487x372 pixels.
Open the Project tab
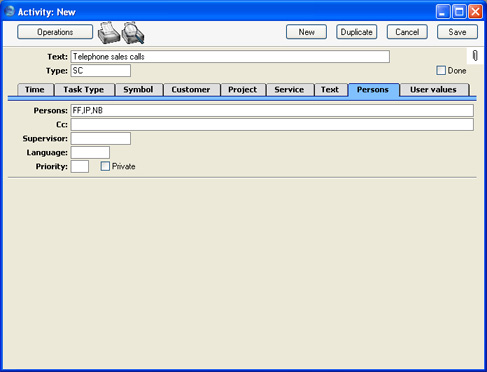(x=243, y=90)
